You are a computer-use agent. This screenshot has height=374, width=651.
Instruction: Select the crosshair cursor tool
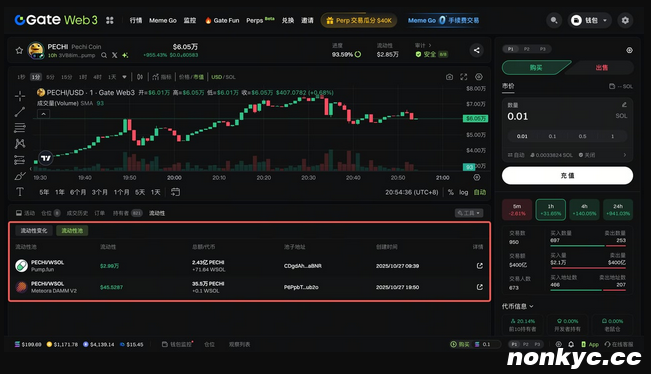(20, 96)
